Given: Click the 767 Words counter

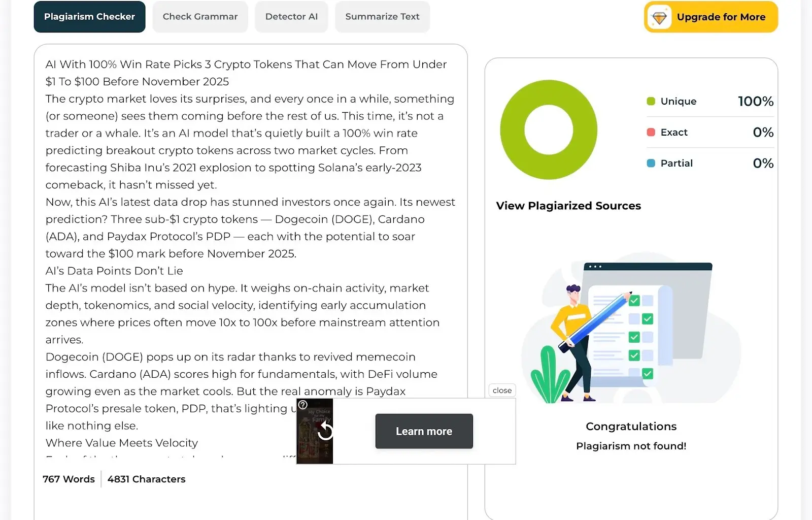Looking at the screenshot, I should [x=69, y=479].
